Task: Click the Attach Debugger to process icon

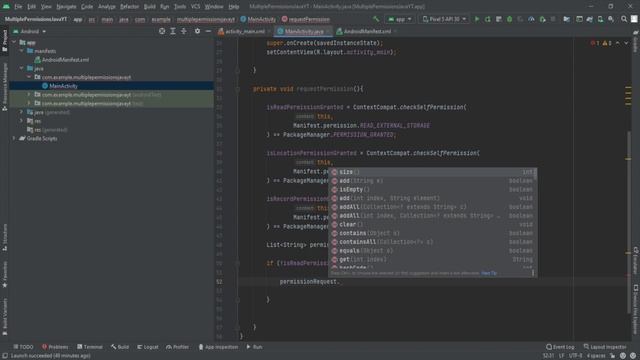Action: click(x=542, y=19)
